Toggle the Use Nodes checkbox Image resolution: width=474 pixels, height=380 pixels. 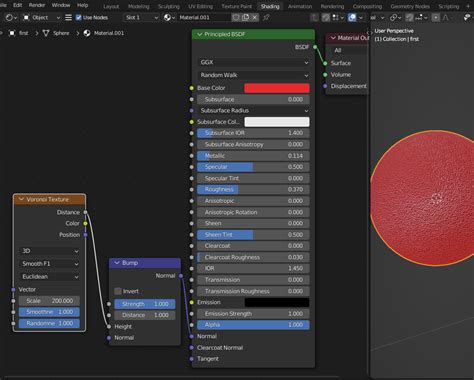pyautogui.click(x=79, y=17)
